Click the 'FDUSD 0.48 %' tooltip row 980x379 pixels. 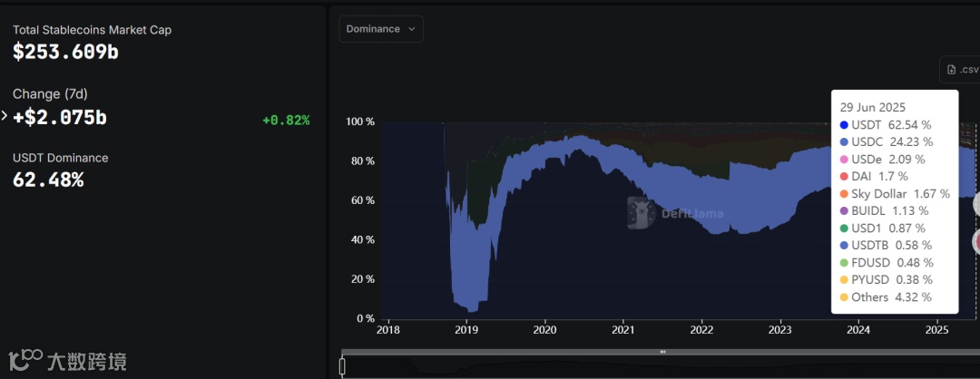coord(887,263)
